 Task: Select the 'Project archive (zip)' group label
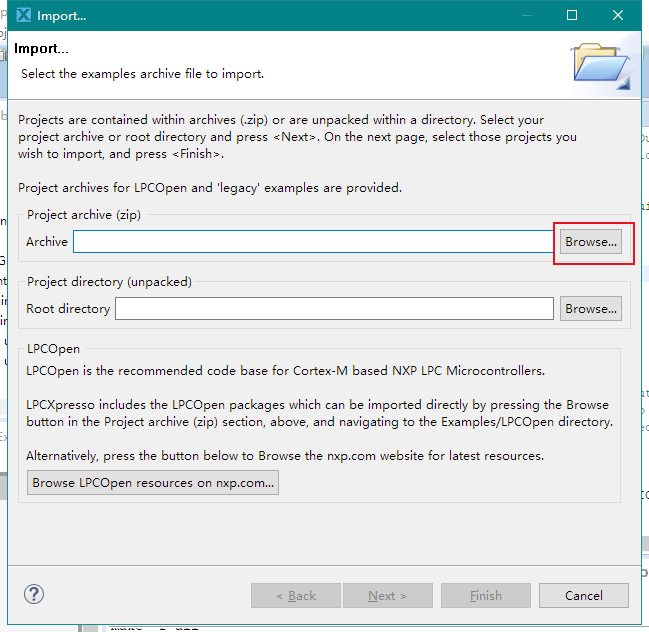(x=84, y=215)
